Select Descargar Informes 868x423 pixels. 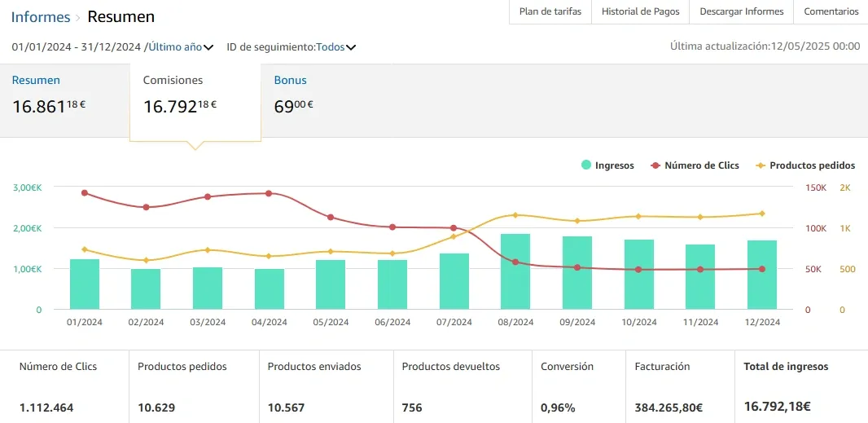click(741, 11)
